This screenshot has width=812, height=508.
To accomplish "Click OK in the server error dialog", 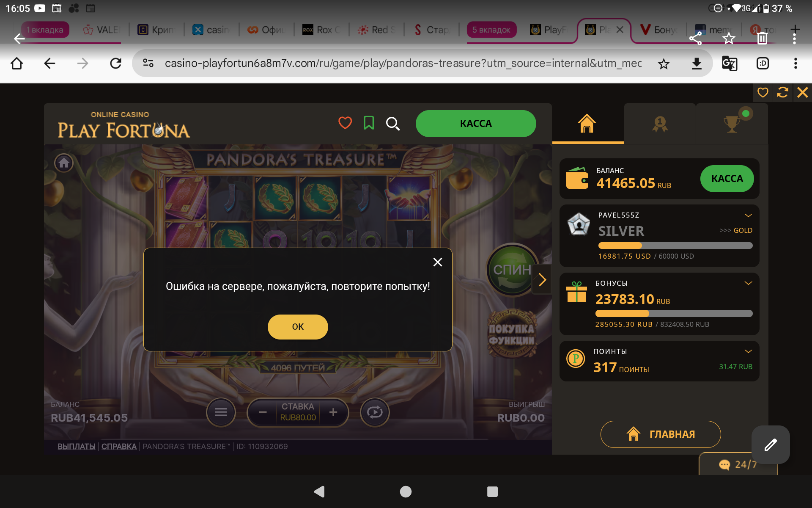I will pos(298,326).
